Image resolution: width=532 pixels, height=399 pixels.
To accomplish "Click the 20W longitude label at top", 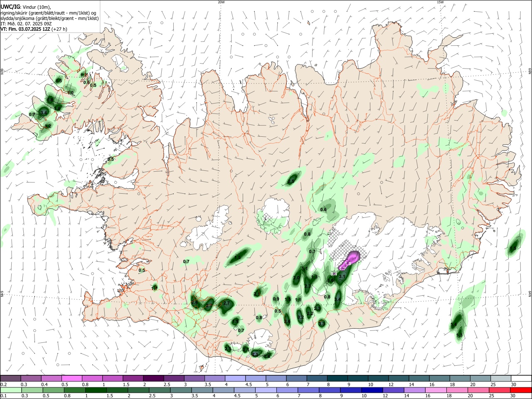I will click(x=221, y=2).
